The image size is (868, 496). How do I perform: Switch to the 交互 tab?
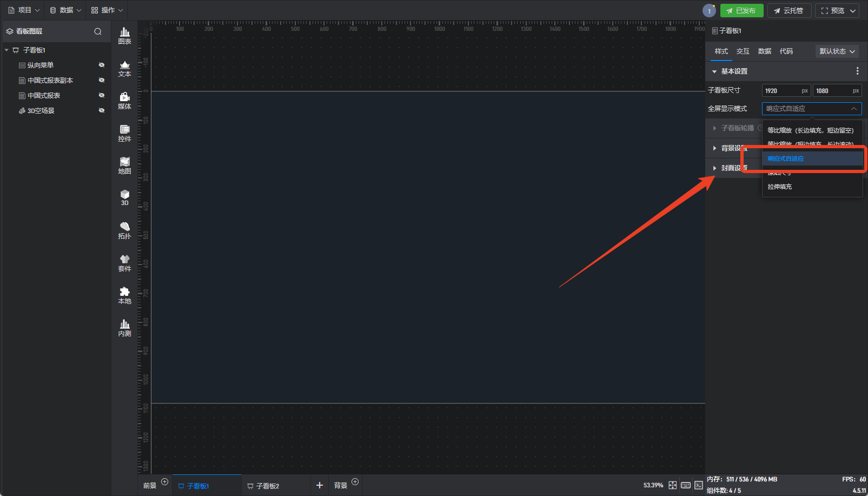[743, 51]
